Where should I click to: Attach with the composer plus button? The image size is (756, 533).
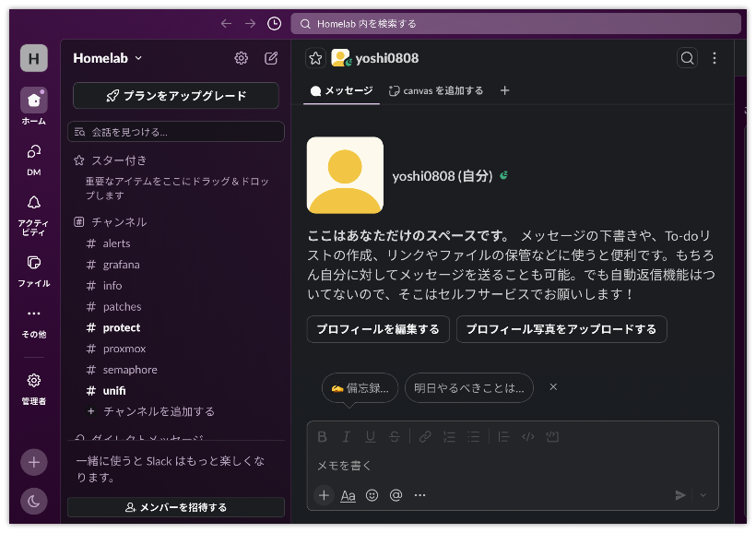(324, 495)
